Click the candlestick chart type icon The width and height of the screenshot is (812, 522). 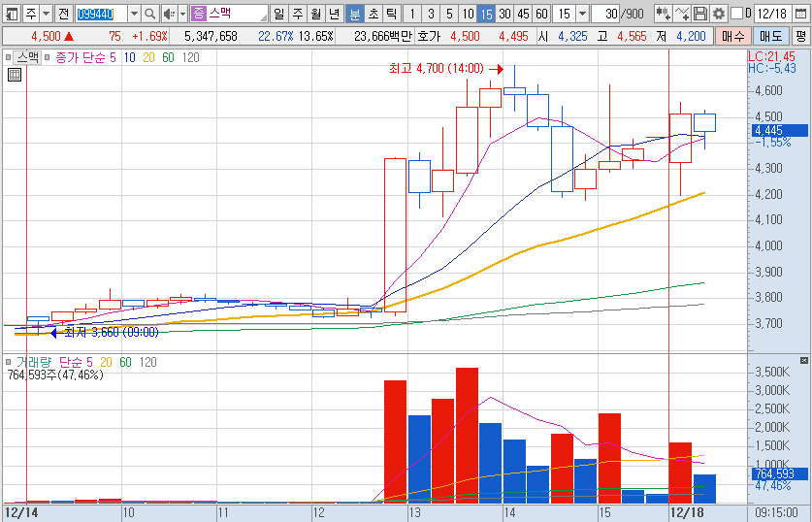[x=663, y=14]
